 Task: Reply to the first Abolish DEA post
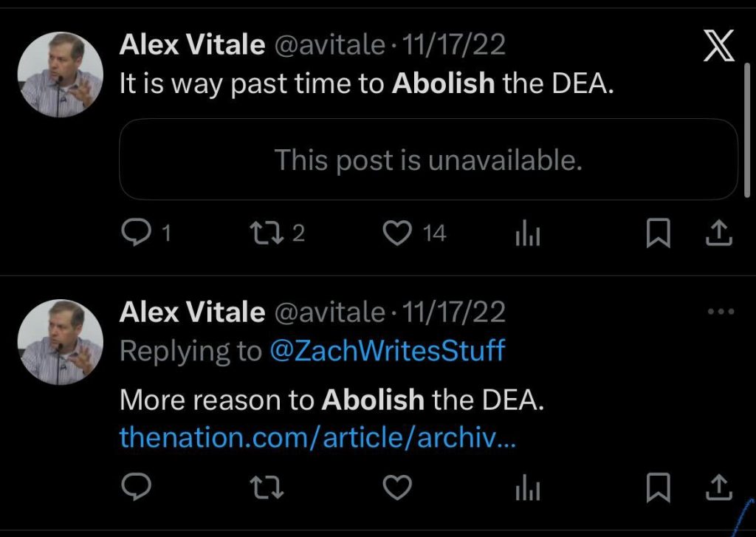135,233
